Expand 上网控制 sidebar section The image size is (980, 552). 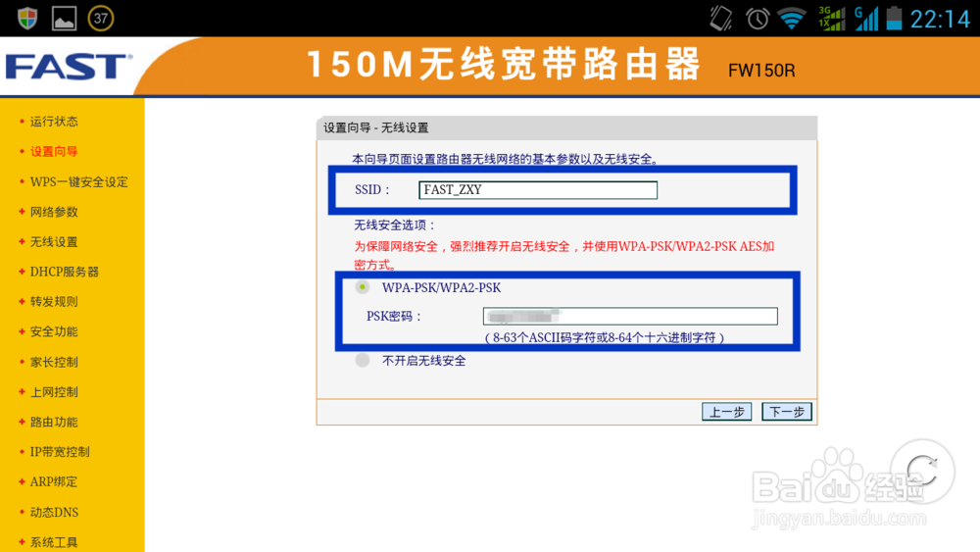[54, 392]
